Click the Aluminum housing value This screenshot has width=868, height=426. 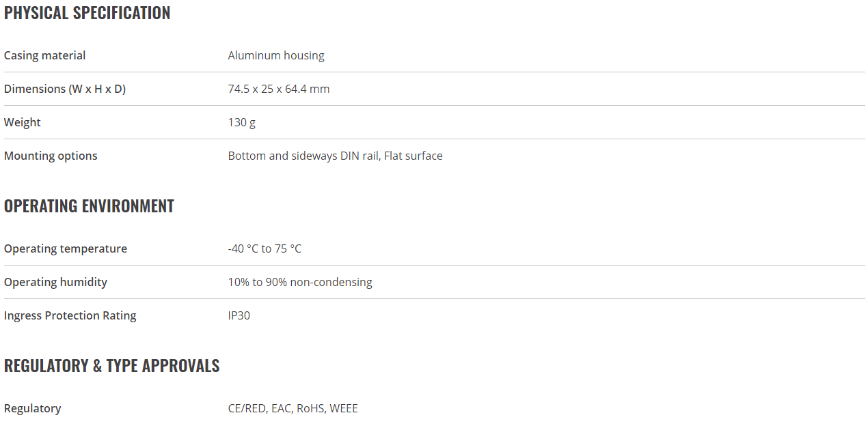(x=276, y=55)
